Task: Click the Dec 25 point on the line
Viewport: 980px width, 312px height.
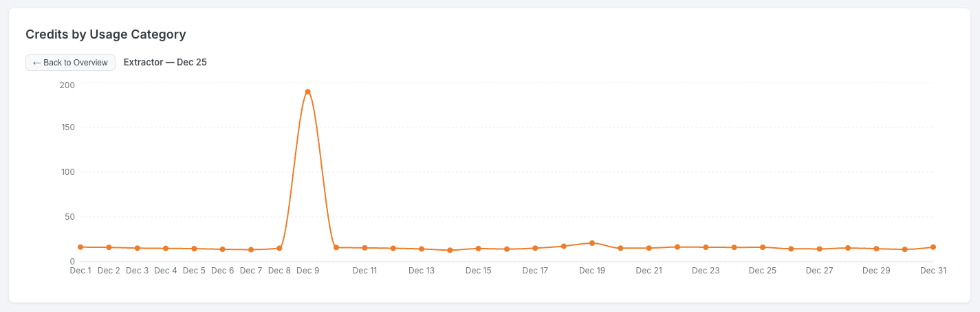Action: (763, 247)
